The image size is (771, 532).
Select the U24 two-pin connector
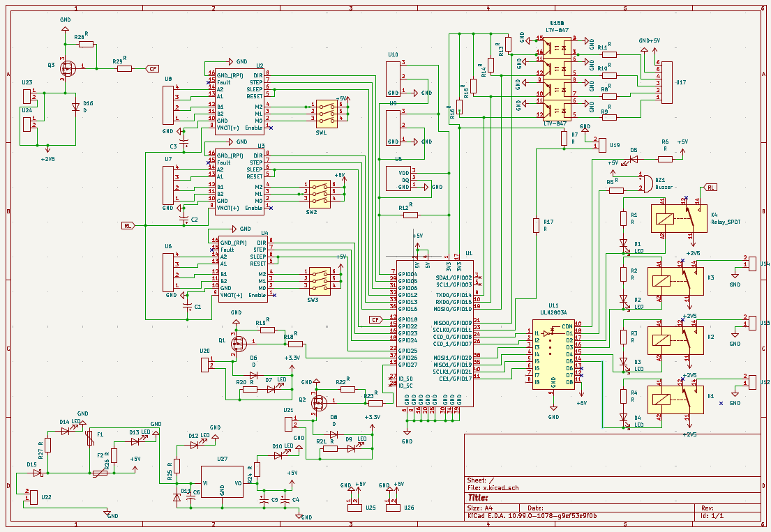tap(27, 124)
